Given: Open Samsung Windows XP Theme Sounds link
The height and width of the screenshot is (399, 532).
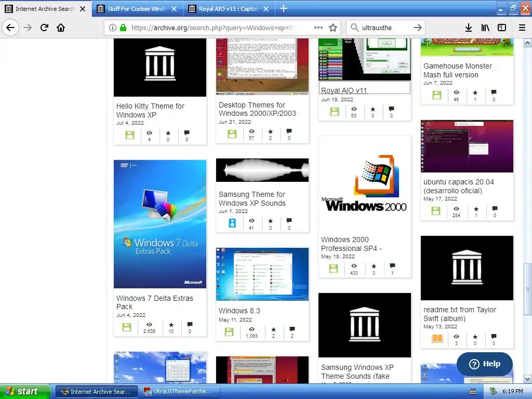Looking at the screenshot, I should click(x=357, y=371).
